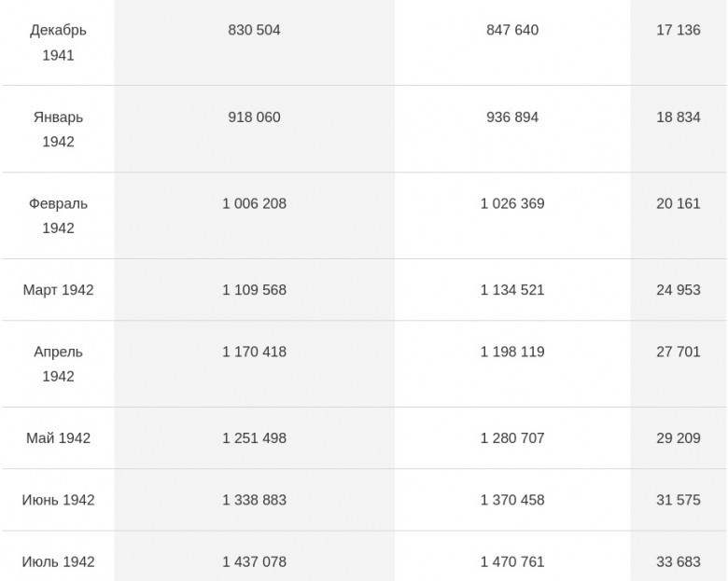Screen dimensions: 728x581
Task: Click the 918 060 cell
Action: point(254,117)
